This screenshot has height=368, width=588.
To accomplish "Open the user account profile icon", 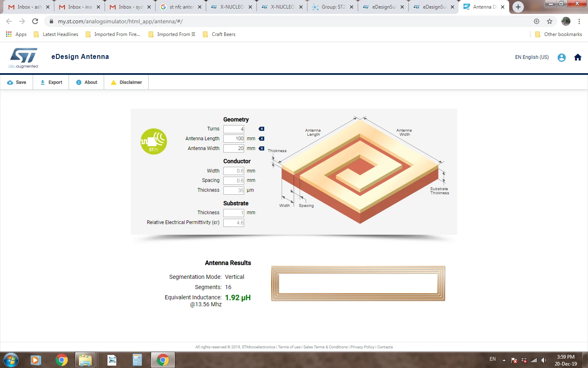I will click(561, 58).
